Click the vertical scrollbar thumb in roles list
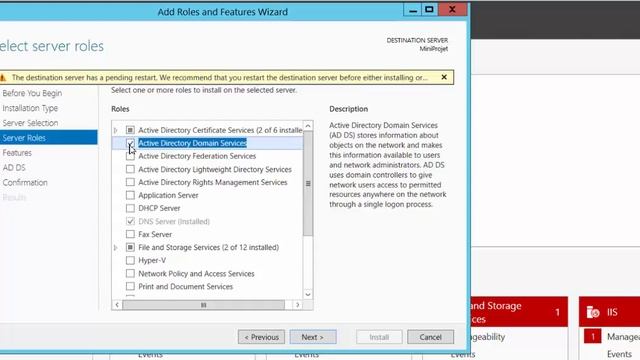 click(308, 184)
